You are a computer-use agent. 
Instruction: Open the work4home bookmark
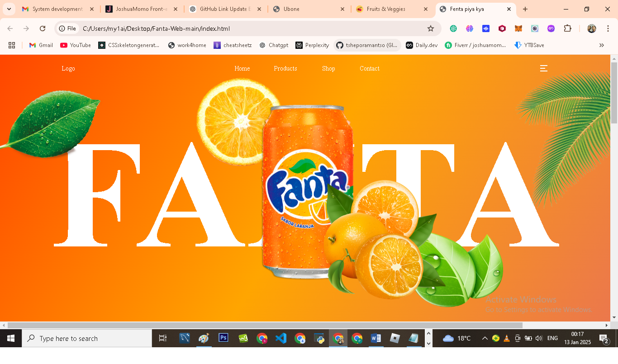(187, 45)
